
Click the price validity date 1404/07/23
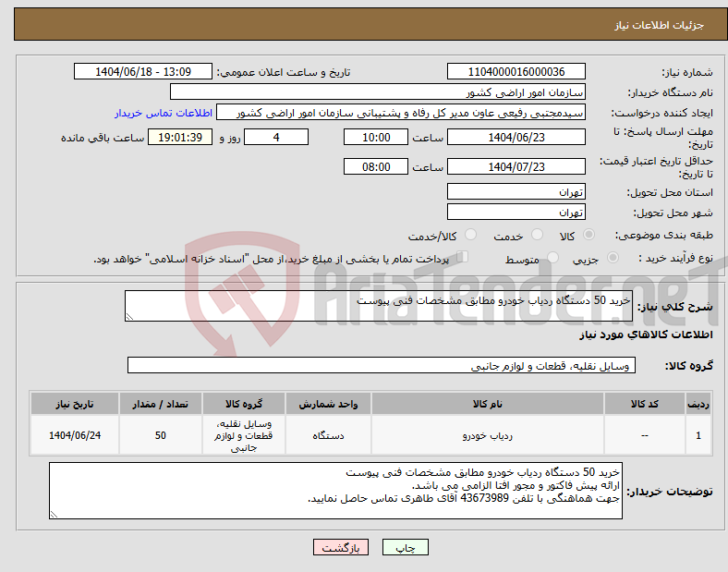click(x=516, y=166)
